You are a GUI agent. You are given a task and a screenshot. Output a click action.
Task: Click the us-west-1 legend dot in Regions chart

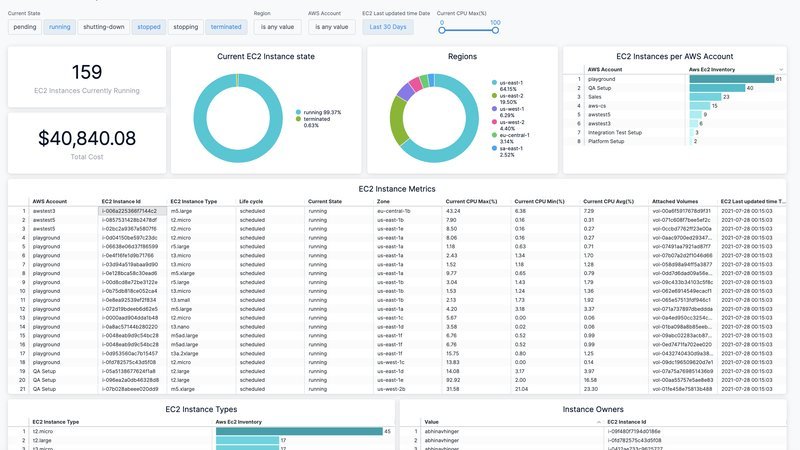point(493,109)
